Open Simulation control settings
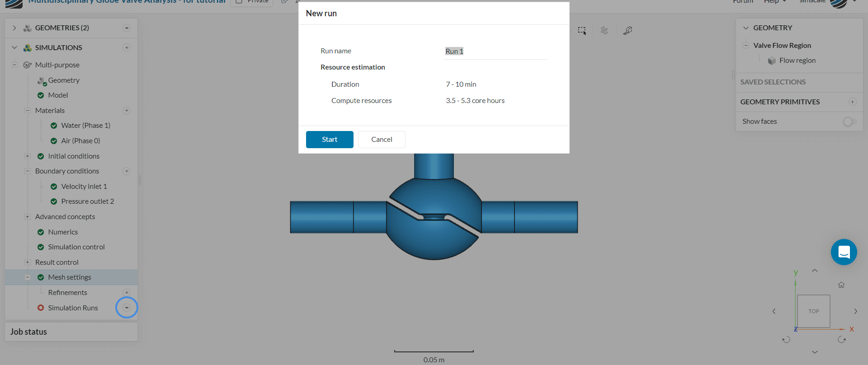The image size is (868, 365). tap(76, 247)
